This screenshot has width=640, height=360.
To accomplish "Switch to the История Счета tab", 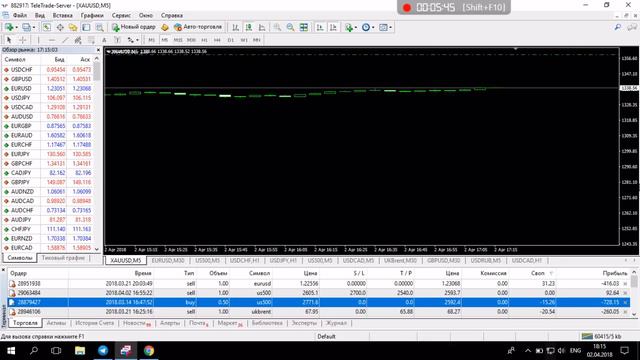I will 94,323.
